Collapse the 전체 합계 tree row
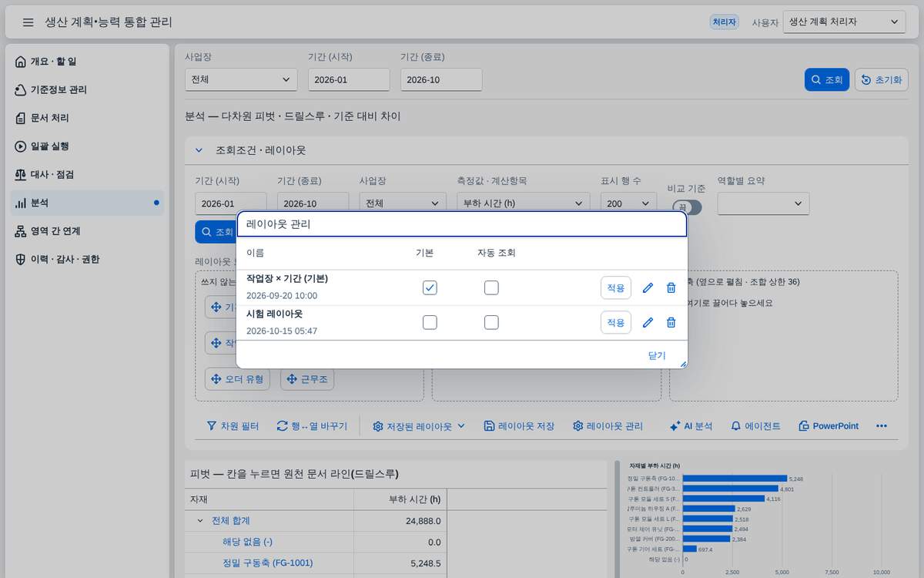This screenshot has height=578, width=924. point(200,521)
